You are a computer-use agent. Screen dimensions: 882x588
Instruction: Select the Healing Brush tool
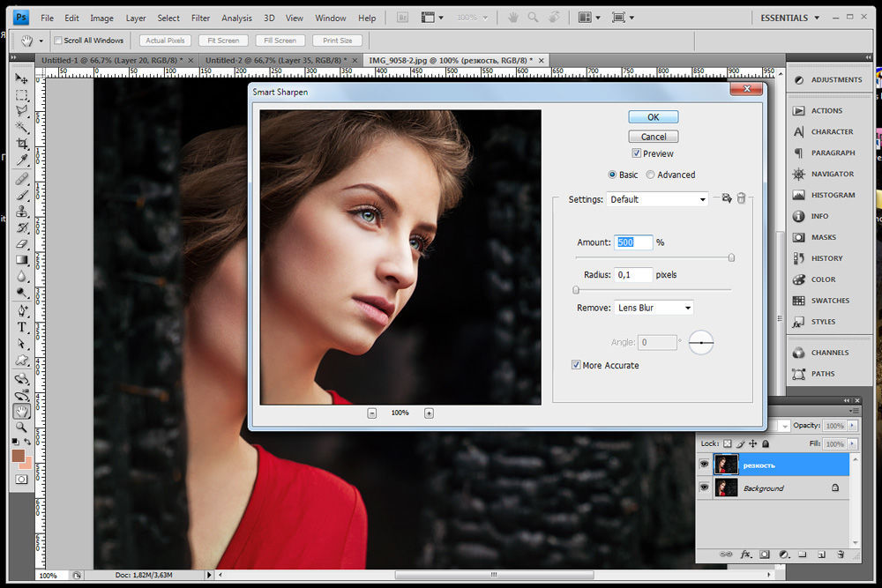point(21,179)
